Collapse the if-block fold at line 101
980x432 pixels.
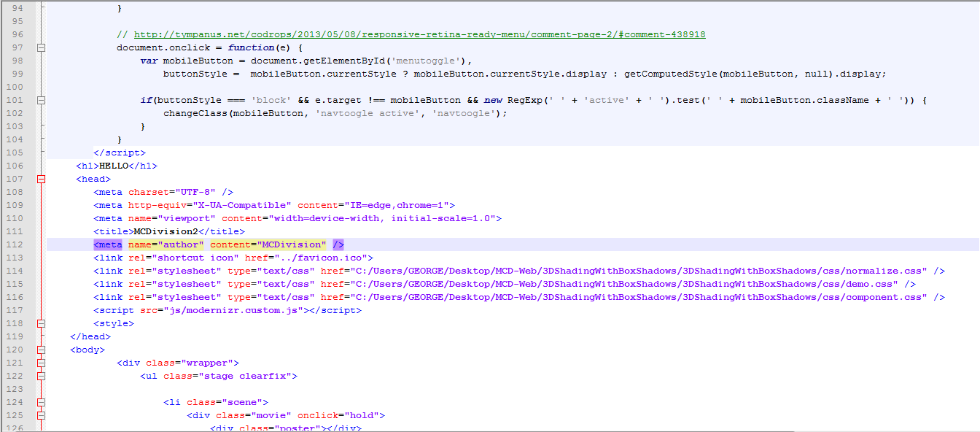42,100
